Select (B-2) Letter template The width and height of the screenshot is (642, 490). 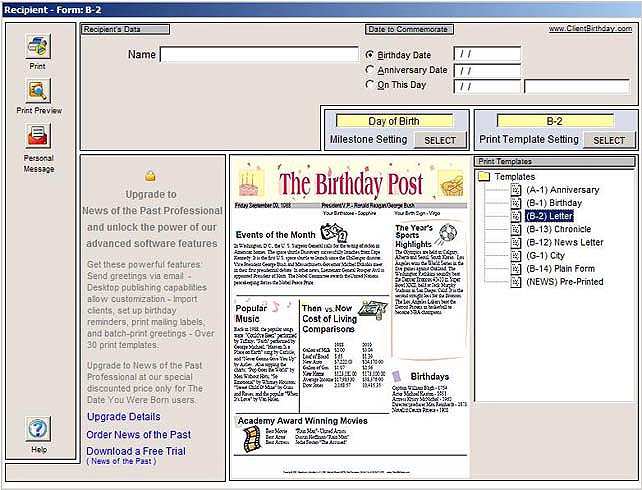tap(549, 216)
